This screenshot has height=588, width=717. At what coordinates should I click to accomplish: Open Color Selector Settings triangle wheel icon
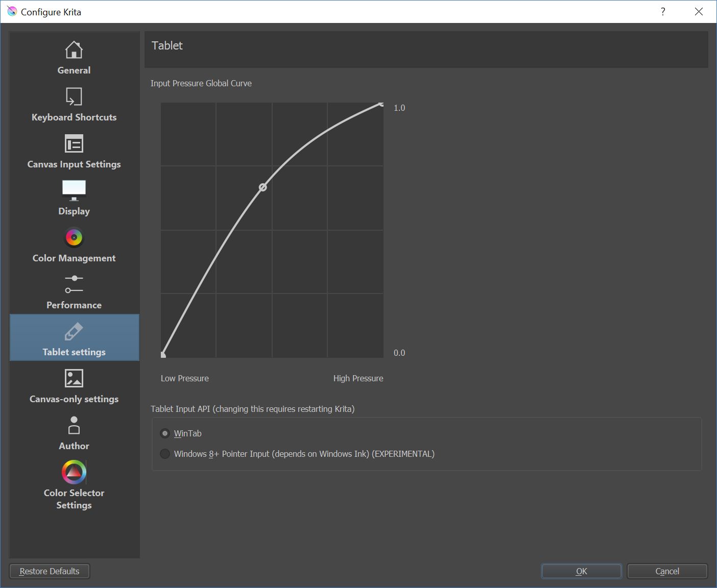click(x=74, y=472)
